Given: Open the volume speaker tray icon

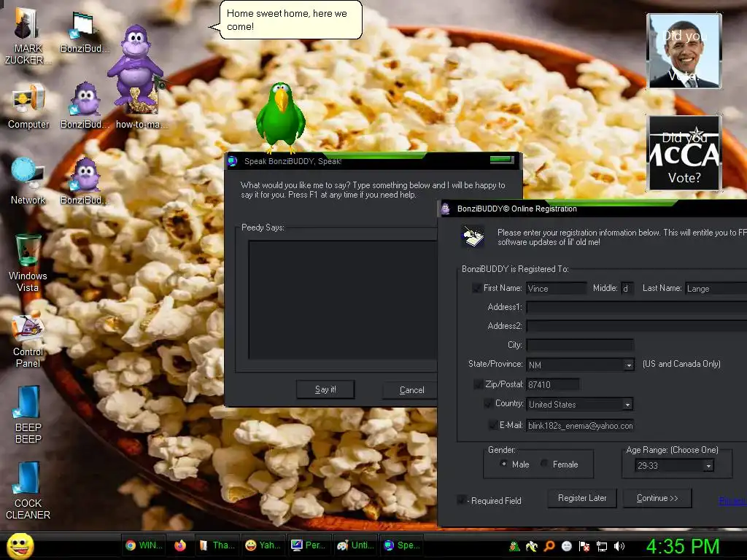Looking at the screenshot, I should [619, 546].
